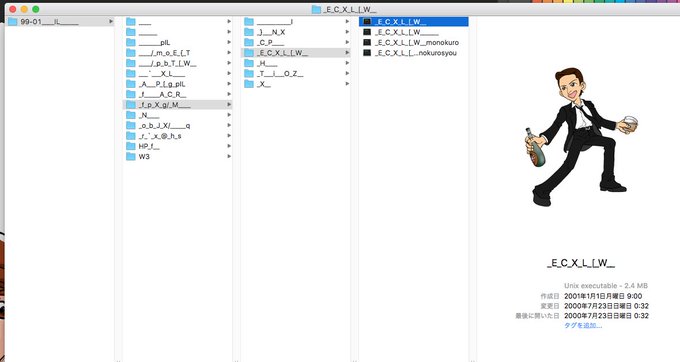This screenshot has height=362, width=680.
Task: Select the highlighted _E_C_X_L_[_W__ file name in the file list
Action: click(401, 22)
